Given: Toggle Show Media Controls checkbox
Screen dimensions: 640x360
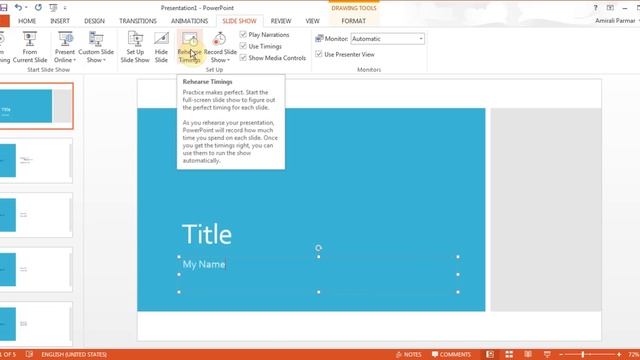Looking at the screenshot, I should point(243,58).
